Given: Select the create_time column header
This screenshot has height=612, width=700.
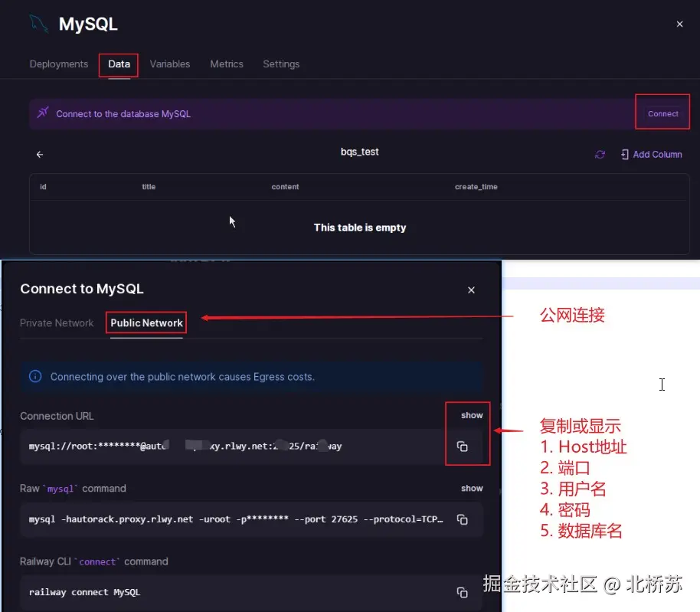Looking at the screenshot, I should [476, 187].
